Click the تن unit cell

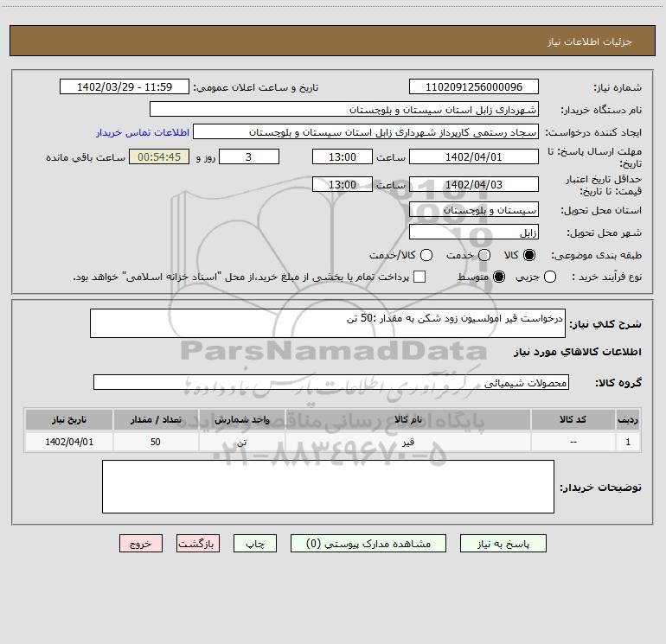tap(241, 442)
